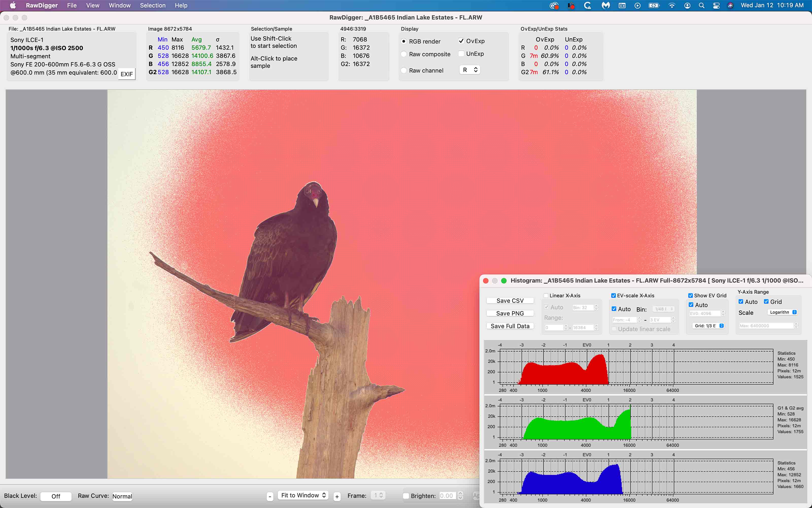
Task: Open Spotlight search magnifier
Action: [701, 5]
